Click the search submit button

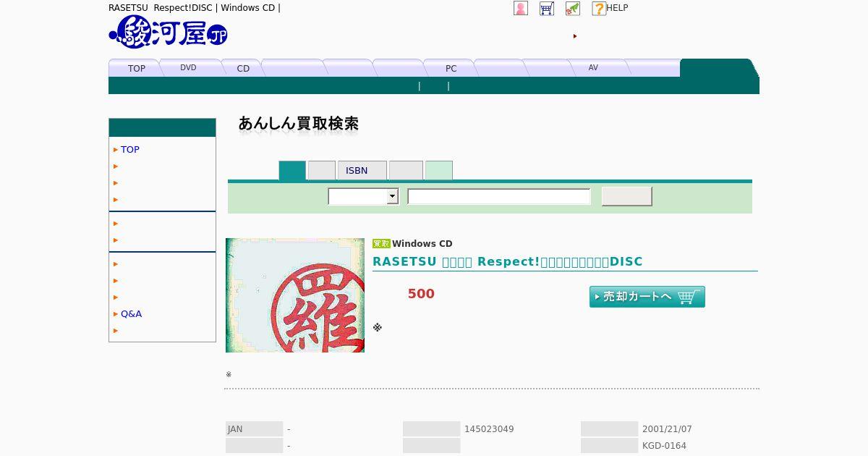(627, 196)
